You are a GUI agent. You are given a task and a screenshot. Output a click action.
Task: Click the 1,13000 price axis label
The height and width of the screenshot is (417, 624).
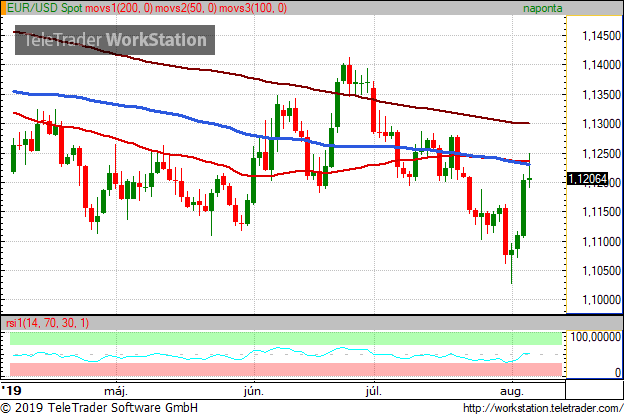[601, 124]
